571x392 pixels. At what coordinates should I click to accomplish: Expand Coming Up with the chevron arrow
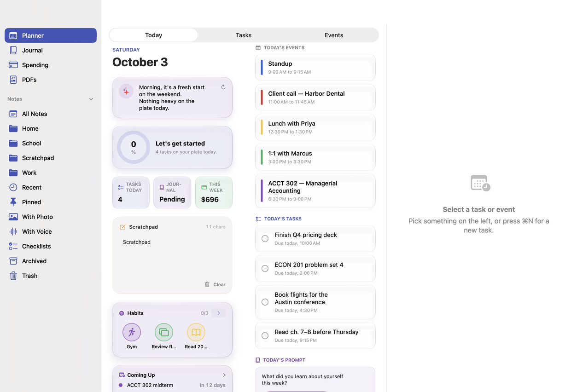pyautogui.click(x=224, y=375)
